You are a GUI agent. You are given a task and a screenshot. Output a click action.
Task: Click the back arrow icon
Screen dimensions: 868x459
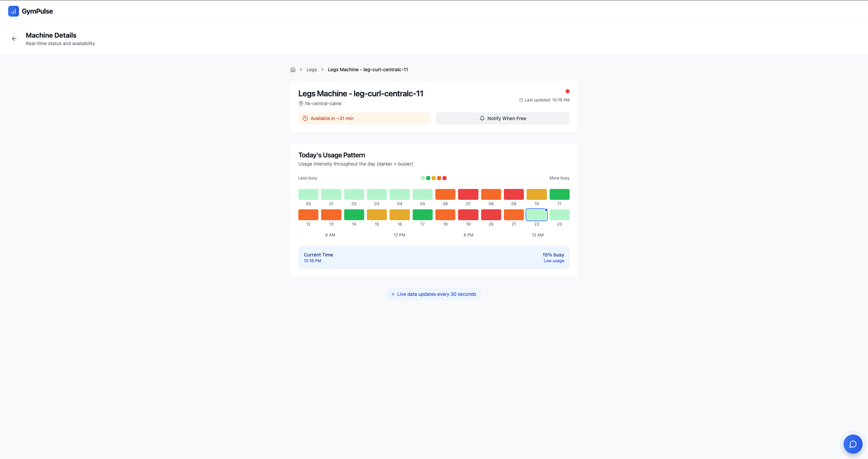click(14, 39)
